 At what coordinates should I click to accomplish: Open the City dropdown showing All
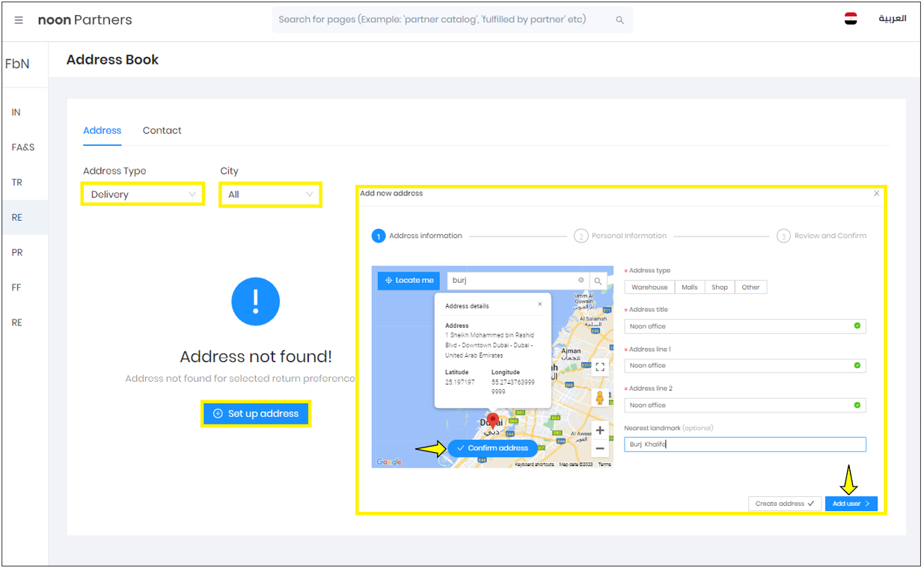click(270, 195)
